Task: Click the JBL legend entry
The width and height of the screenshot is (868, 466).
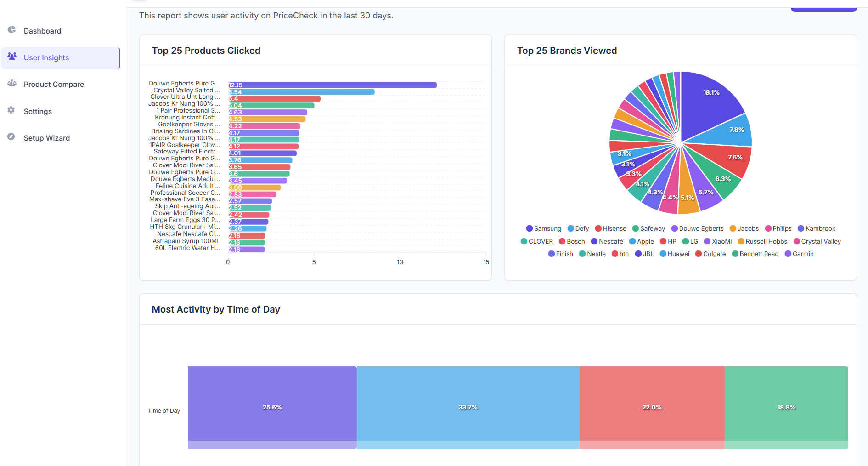Action: [644, 254]
